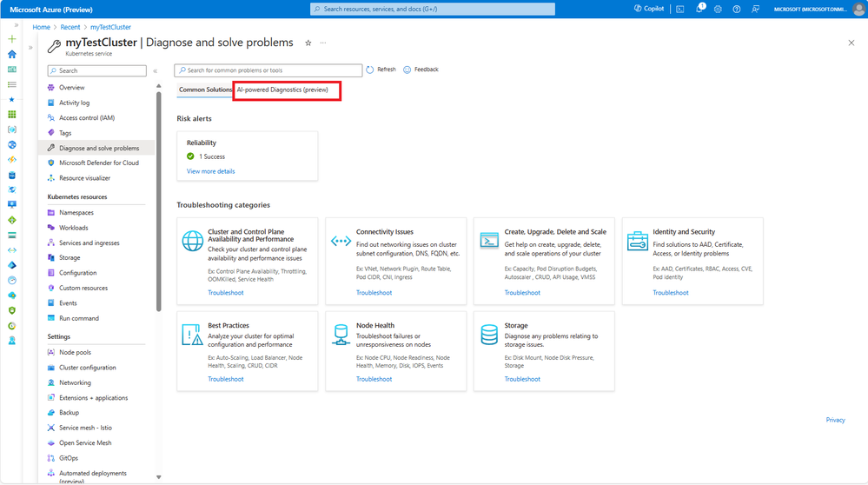Open Cloud Shell terminal icon
Viewport: 868px width, 485px height.
point(680,9)
